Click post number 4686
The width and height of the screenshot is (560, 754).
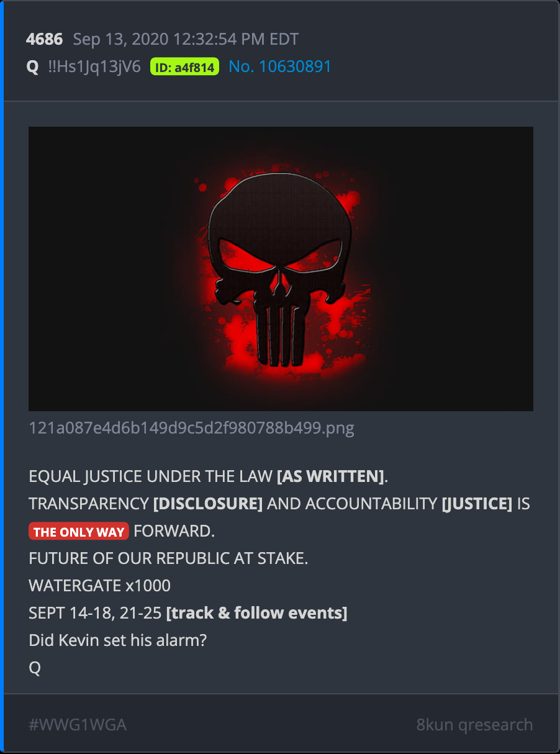[45, 40]
